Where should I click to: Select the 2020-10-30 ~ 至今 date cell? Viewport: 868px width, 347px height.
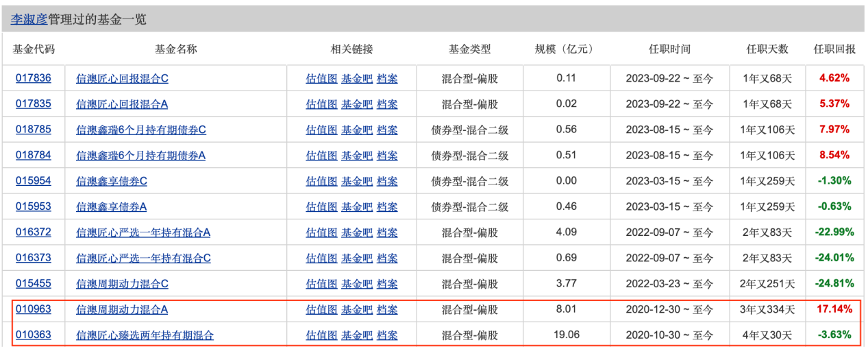pyautogui.click(x=669, y=336)
